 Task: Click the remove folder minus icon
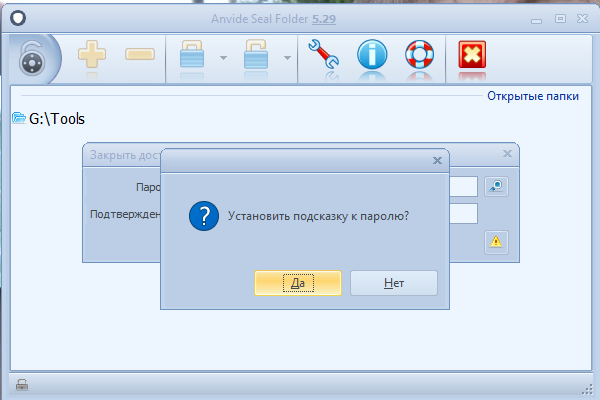coord(140,56)
